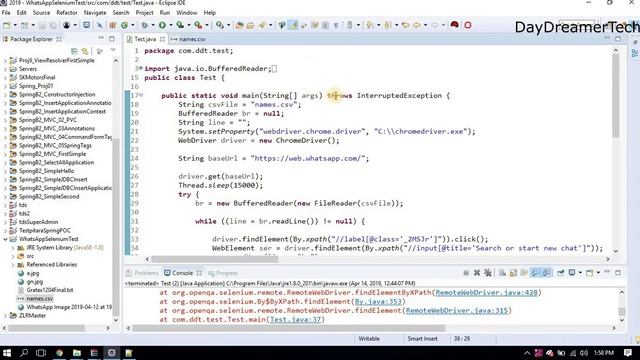The width and height of the screenshot is (640, 360).
Task: Collapse the WhatsAppSeleniumTest project
Action: tap(5, 239)
